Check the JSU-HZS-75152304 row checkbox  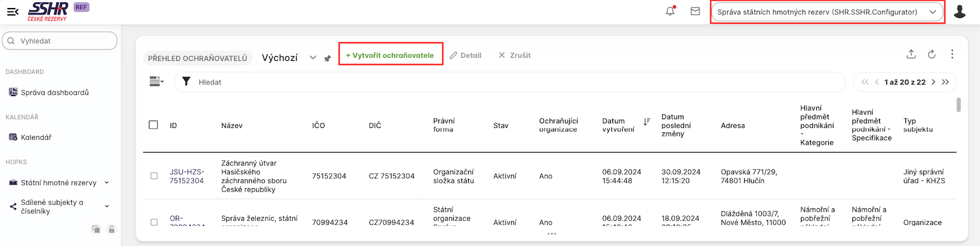[x=154, y=176]
